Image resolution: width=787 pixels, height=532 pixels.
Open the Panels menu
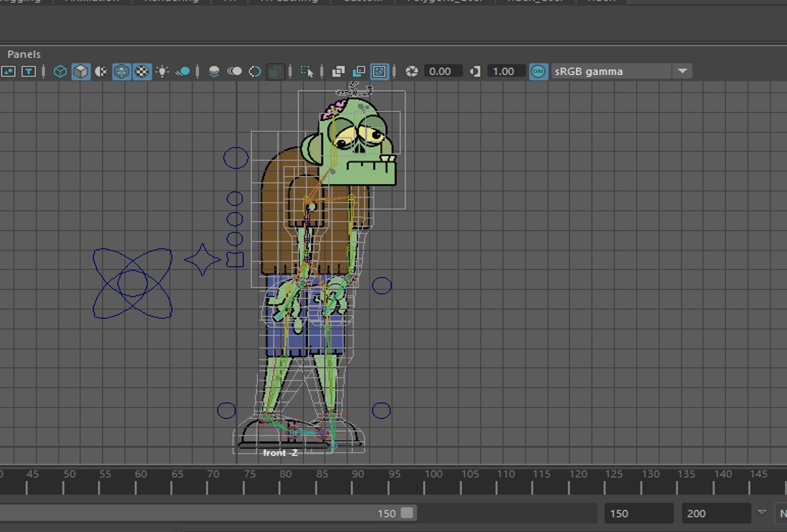(x=24, y=54)
